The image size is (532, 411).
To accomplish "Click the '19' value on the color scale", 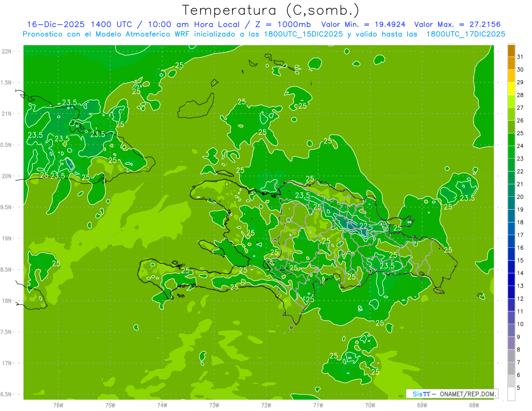I will point(520,210).
